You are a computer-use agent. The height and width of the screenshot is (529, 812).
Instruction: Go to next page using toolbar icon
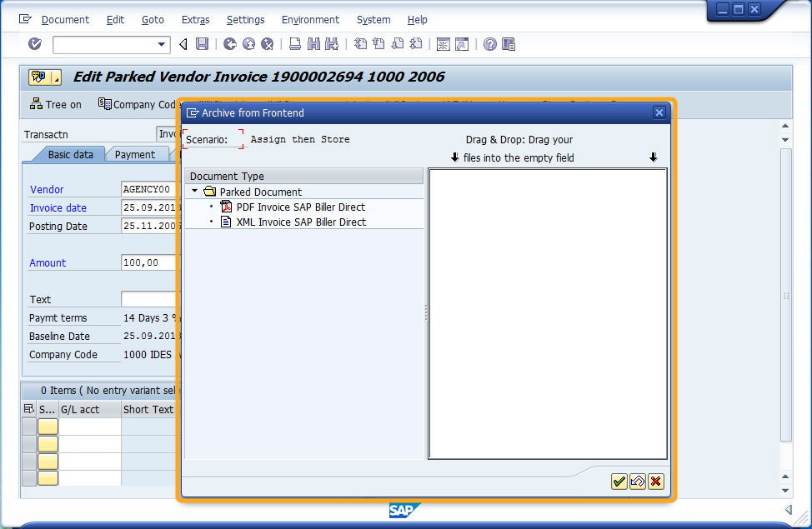click(x=397, y=44)
